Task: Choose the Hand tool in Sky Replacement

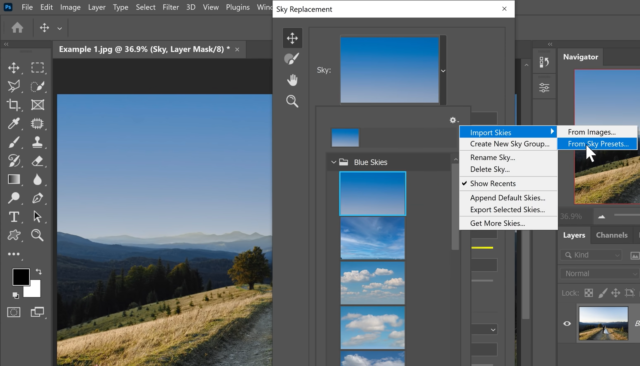Action: pyautogui.click(x=292, y=80)
